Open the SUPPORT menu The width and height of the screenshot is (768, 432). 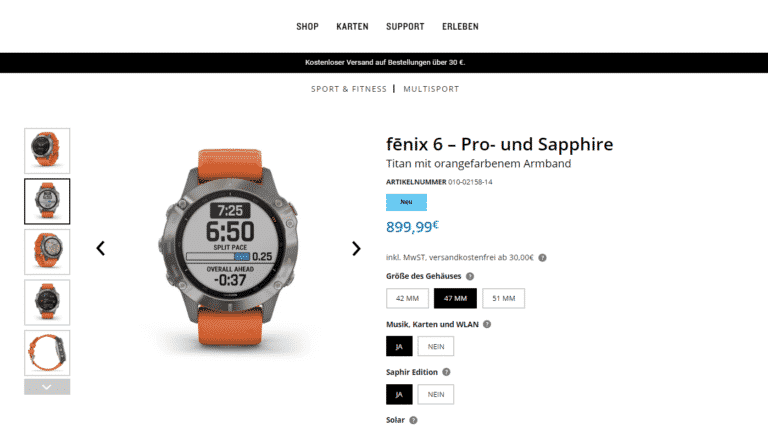(x=405, y=26)
